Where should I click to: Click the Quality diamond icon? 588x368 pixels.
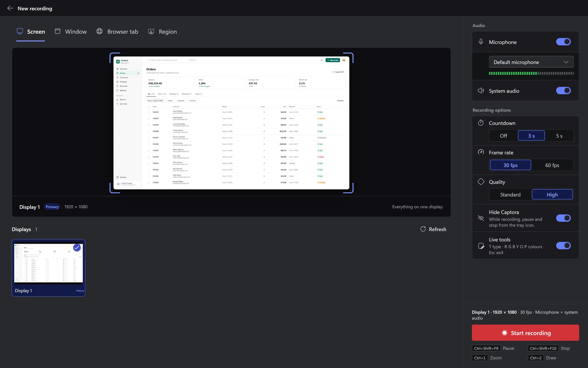(481, 182)
